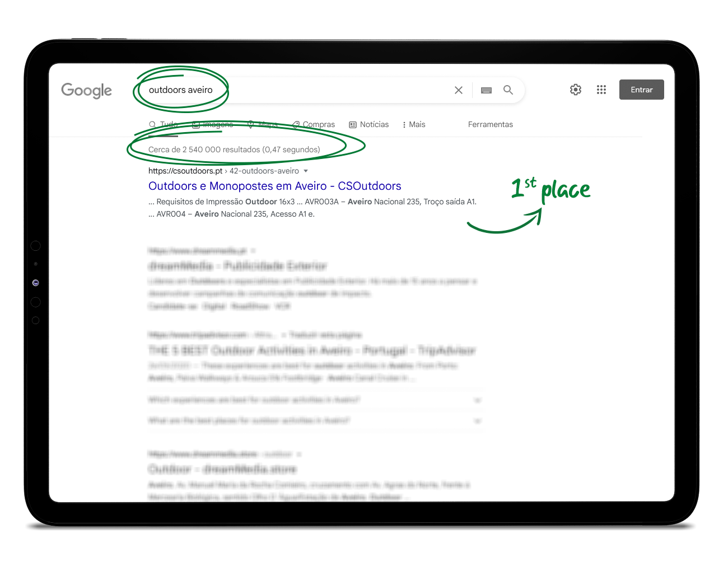Clear the search box with the X icon
Image resolution: width=728 pixels, height=571 pixels.
coord(459,90)
